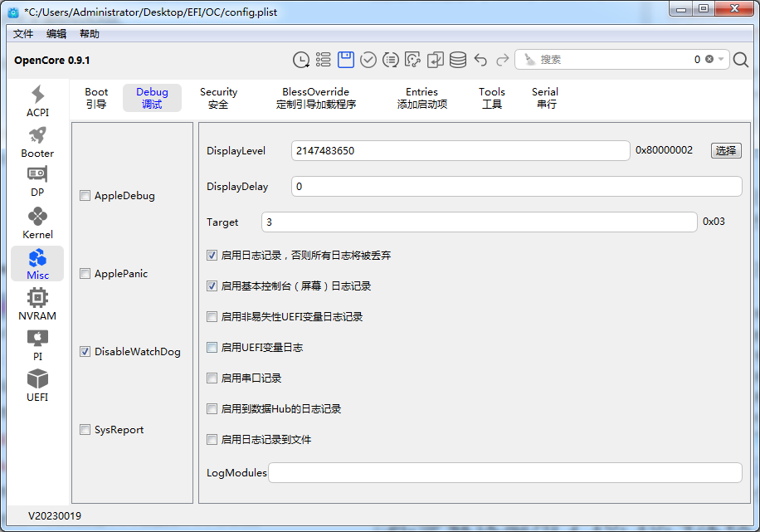
Task: Click the Target value input field
Action: [x=479, y=222]
